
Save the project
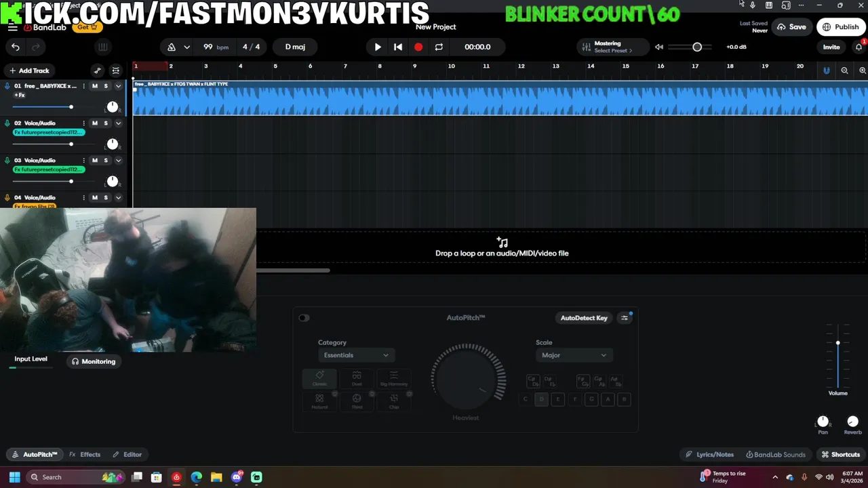[x=791, y=27]
